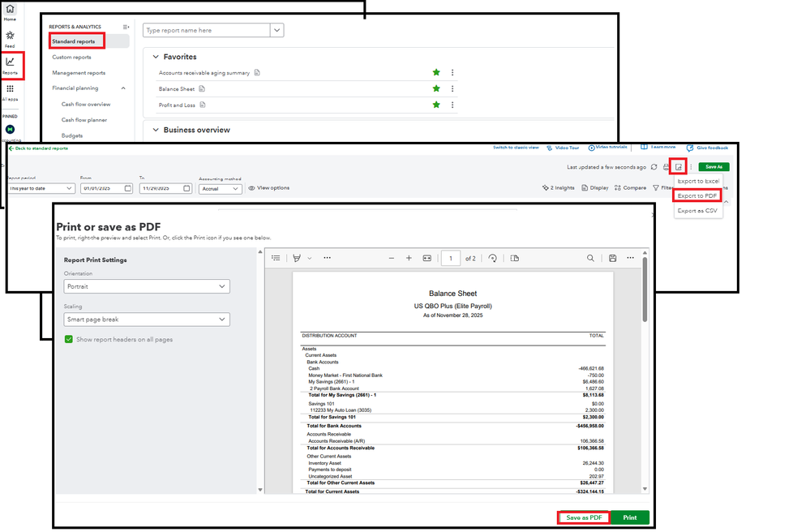This screenshot has height=532, width=810.
Task: Open the report name search dropdown arrow
Action: (x=276, y=30)
